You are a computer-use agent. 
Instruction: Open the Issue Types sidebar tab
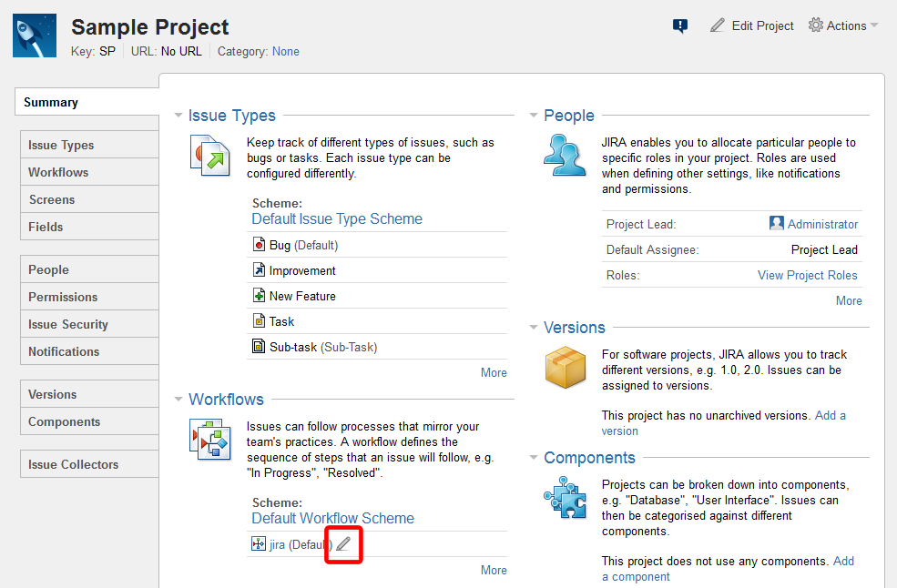(90, 145)
